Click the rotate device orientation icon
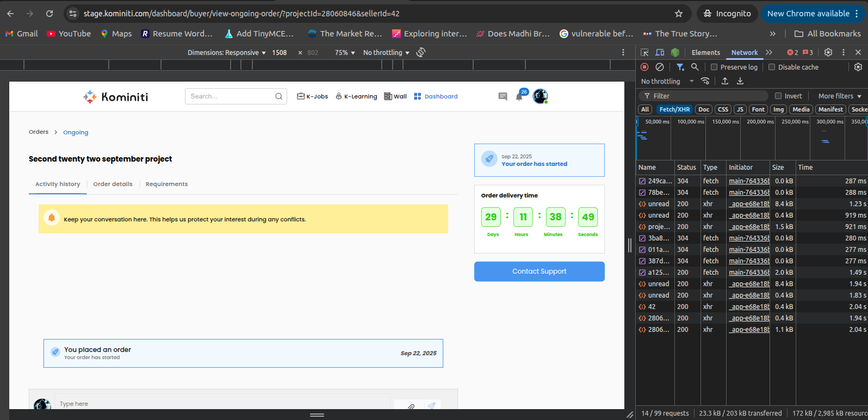This screenshot has height=420, width=868. (420, 52)
